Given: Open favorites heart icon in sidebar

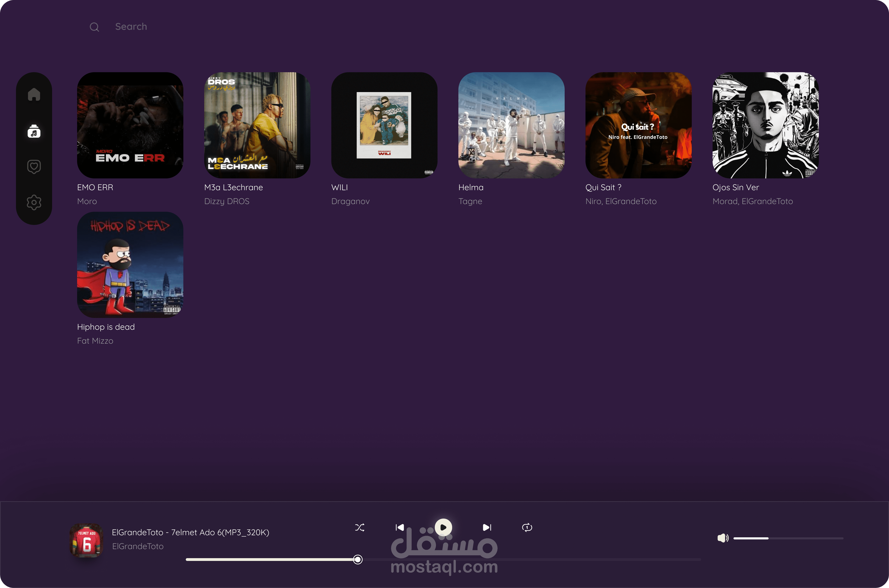Looking at the screenshot, I should click(x=34, y=167).
